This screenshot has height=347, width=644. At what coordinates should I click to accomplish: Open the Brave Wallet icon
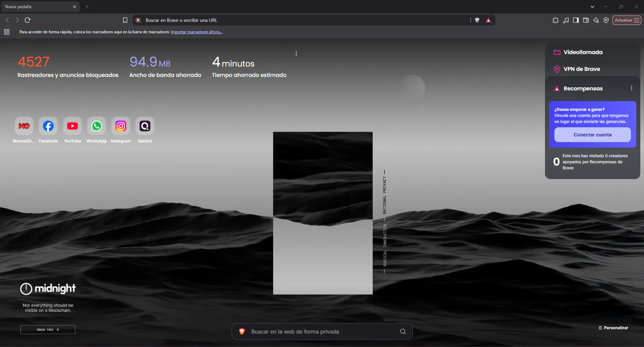[586, 20]
